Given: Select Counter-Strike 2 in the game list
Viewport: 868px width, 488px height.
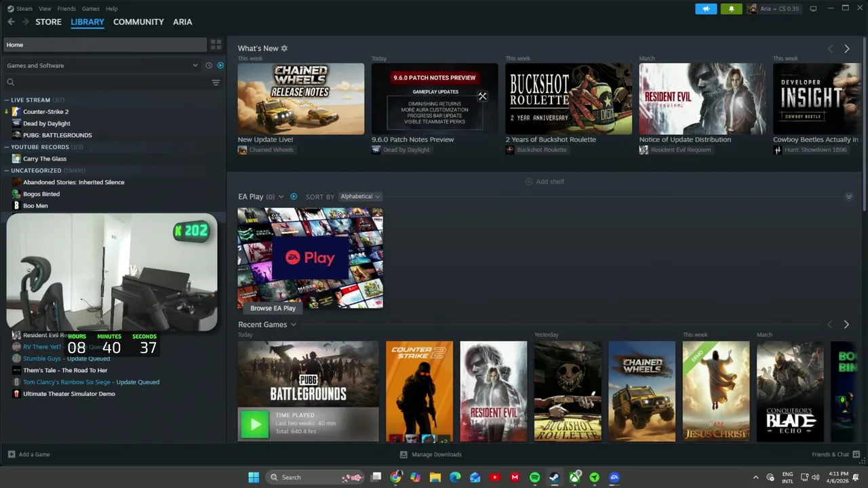Looking at the screenshot, I should pyautogui.click(x=45, y=112).
